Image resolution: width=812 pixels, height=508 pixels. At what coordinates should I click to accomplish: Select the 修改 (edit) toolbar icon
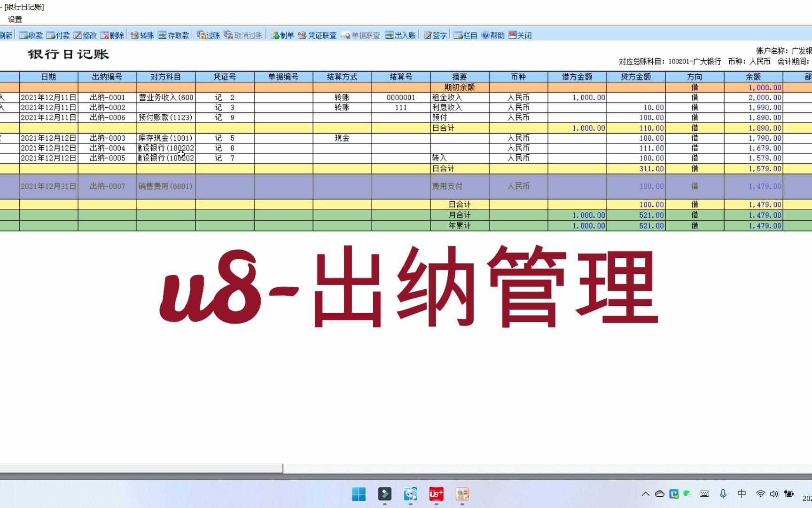tap(85, 35)
